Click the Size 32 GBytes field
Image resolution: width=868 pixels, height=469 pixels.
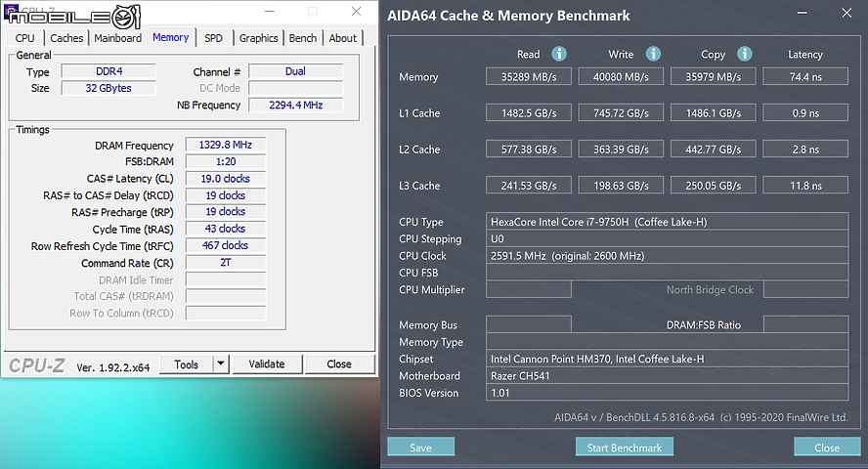pyautogui.click(x=108, y=88)
